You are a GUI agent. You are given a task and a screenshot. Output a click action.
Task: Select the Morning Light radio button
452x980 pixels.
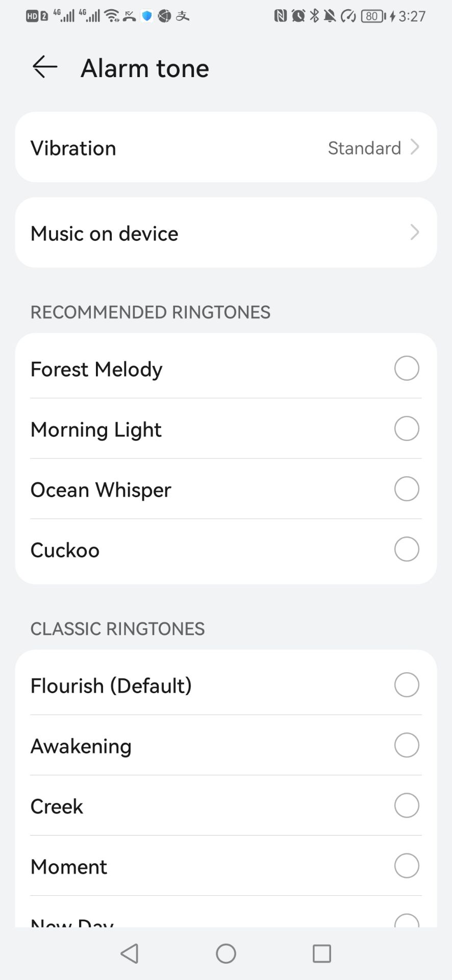407,429
